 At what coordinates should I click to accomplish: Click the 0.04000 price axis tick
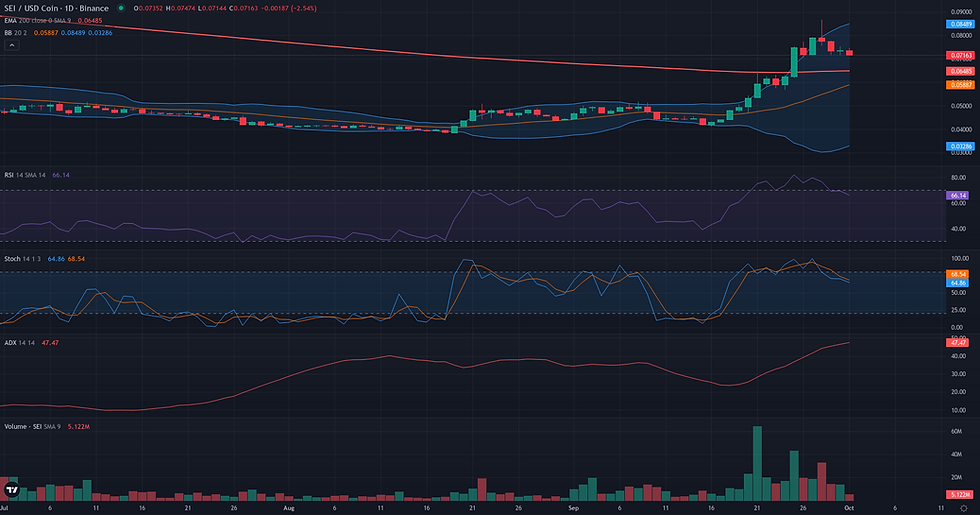(961, 130)
